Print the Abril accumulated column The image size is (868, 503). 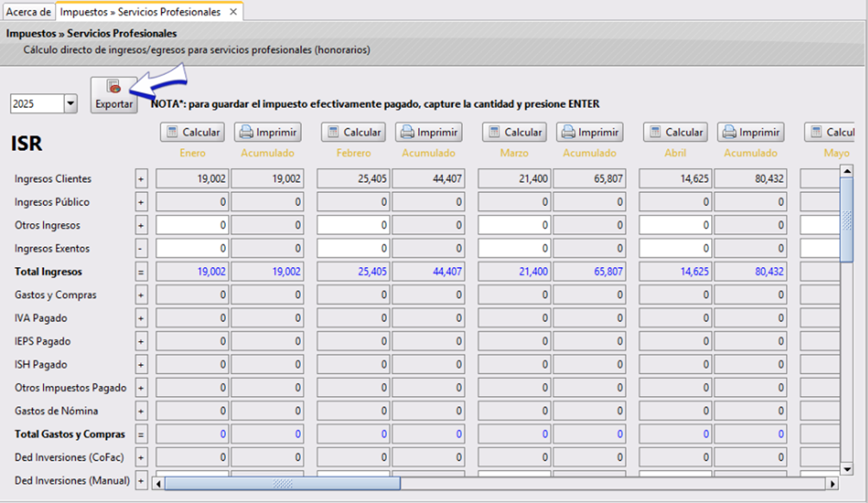[751, 133]
